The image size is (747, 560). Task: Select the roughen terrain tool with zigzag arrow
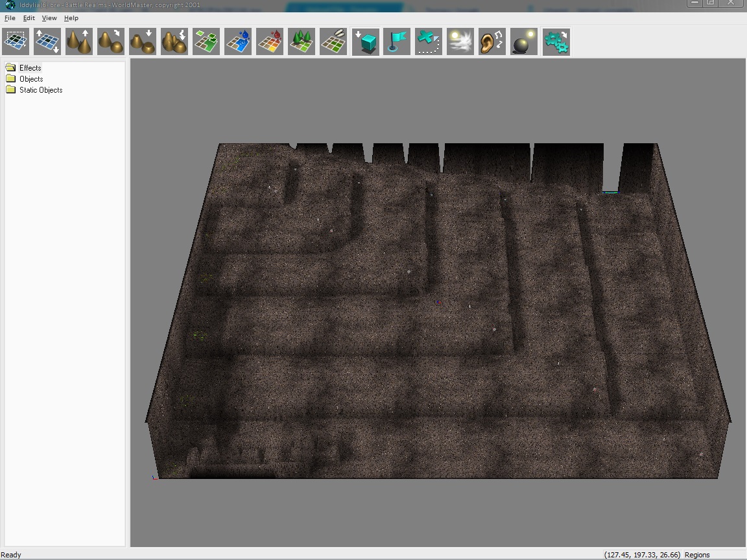174,41
